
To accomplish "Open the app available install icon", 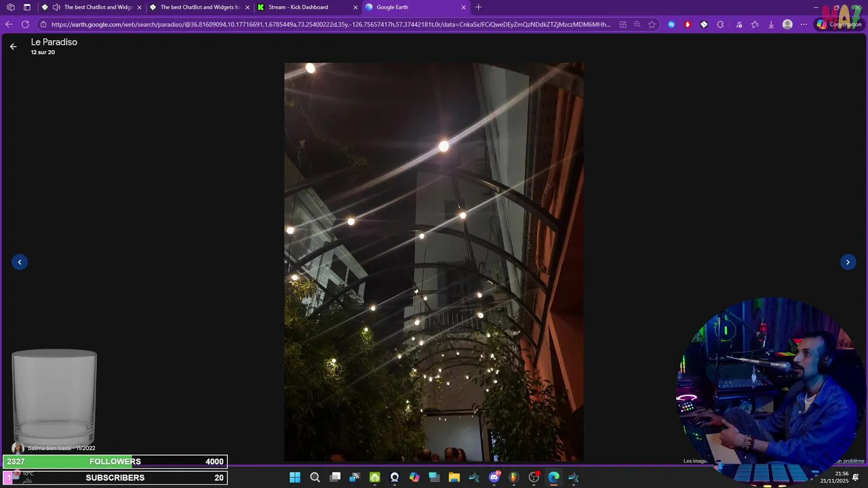I will [x=623, y=24].
